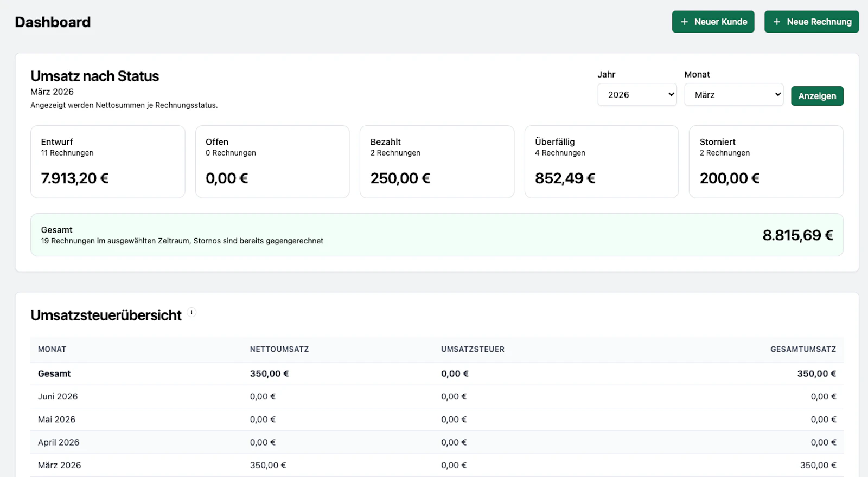Select the Storniert status card
The image size is (868, 477).
pyautogui.click(x=766, y=162)
